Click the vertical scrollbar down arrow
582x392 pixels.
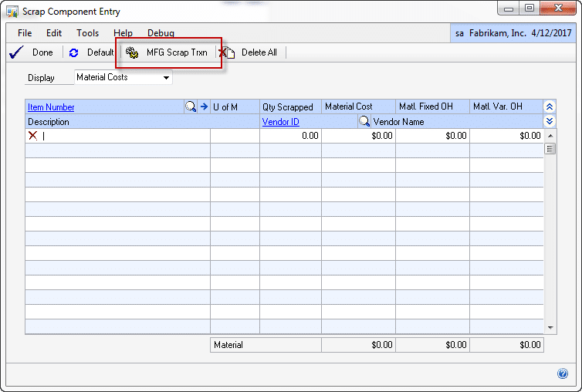point(550,327)
